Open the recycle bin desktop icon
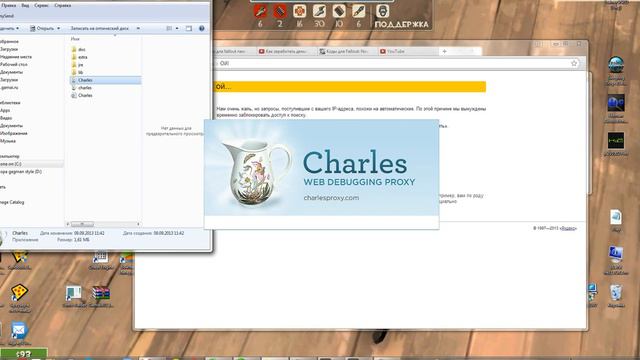Image resolution: width=640 pixels, height=360 pixels. (616, 293)
